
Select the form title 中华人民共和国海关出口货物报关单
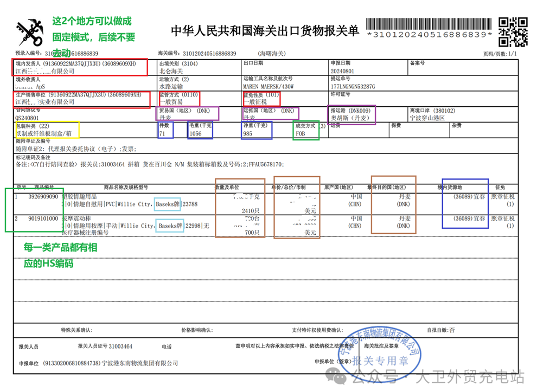265,31
